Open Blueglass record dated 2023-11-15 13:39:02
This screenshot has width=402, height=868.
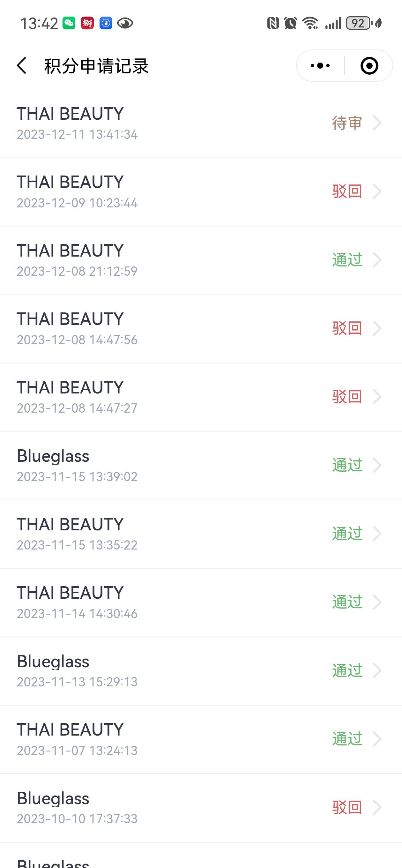[x=201, y=465]
